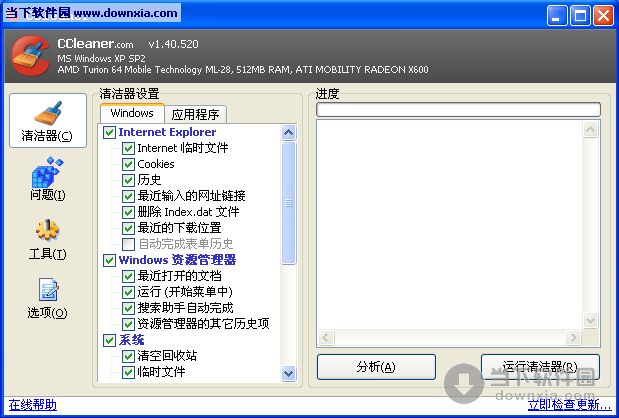The height and width of the screenshot is (418, 619).
Task: Toggle 删除 Index.dat 文件 checkbox
Action: [128, 212]
